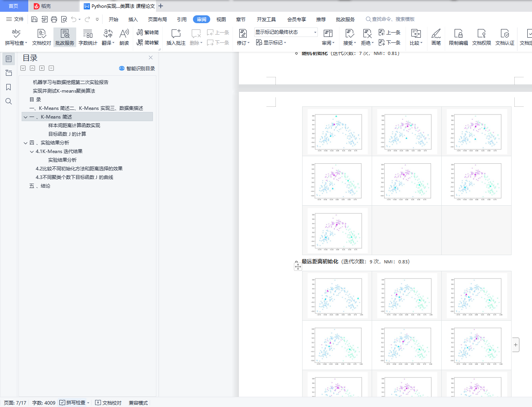This screenshot has width=532, height=407.
Task: Collapse the 一、K-Means 简述 outline node
Action: point(26,117)
